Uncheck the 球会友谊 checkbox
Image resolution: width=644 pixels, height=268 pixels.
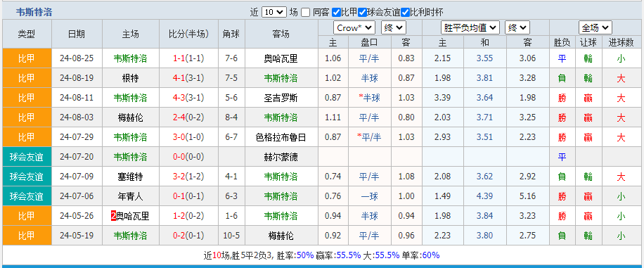pos(362,13)
